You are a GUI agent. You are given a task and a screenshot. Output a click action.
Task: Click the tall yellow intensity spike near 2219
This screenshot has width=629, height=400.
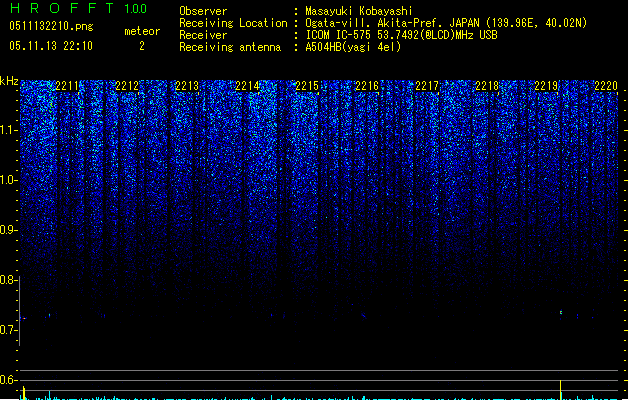(560, 389)
